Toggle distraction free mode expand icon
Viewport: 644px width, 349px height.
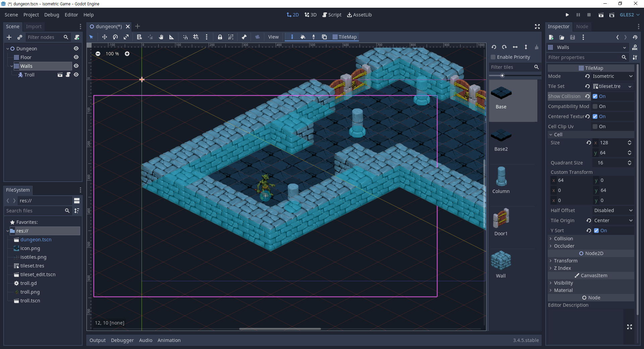pos(537,27)
